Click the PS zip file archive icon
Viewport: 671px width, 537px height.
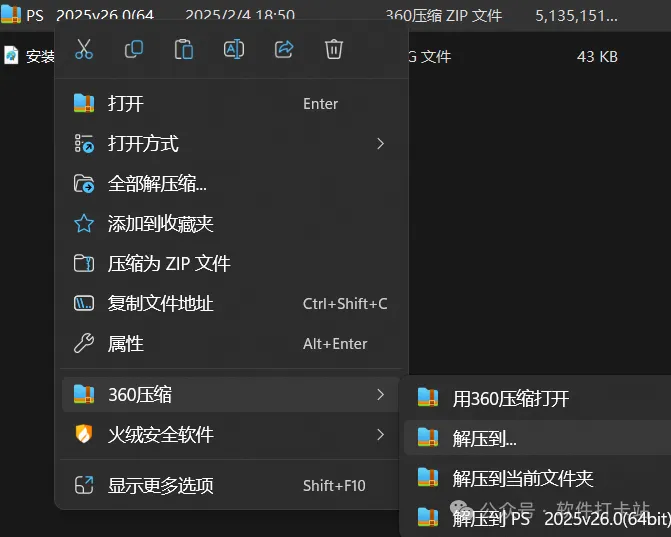pyautogui.click(x=11, y=14)
